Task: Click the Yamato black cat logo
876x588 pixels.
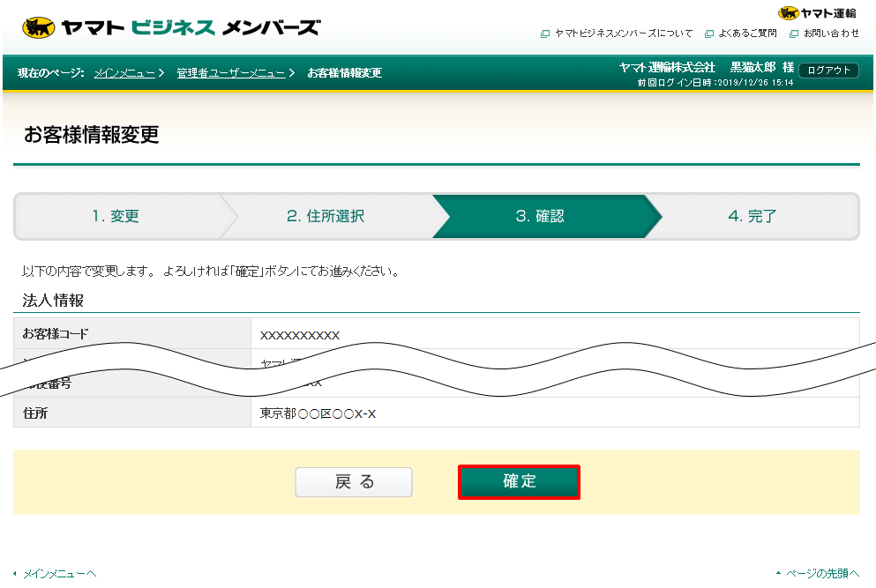Action: pyautogui.click(x=39, y=27)
